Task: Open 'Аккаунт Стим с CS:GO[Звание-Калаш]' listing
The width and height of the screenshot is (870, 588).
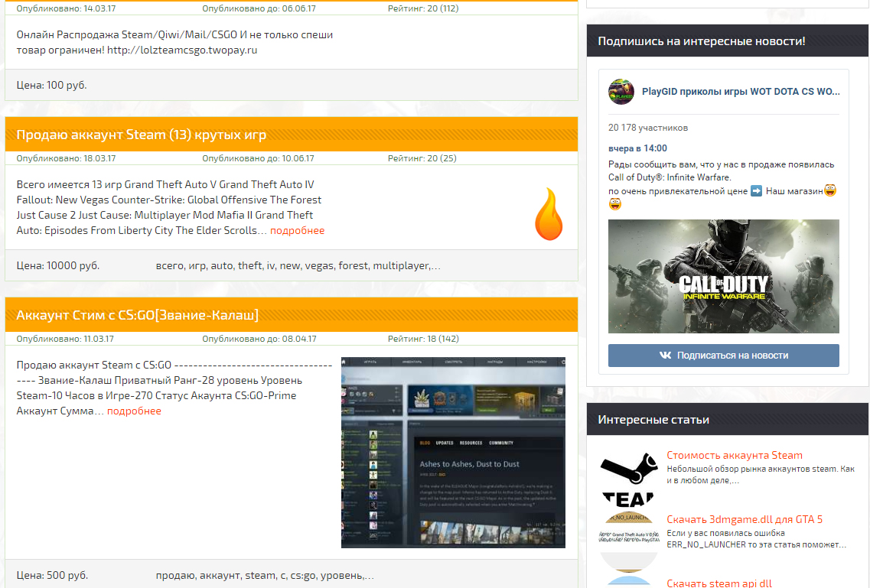Action: point(138,315)
